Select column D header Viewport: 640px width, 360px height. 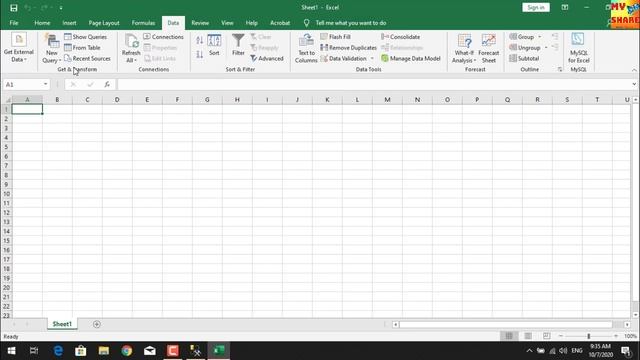117,100
